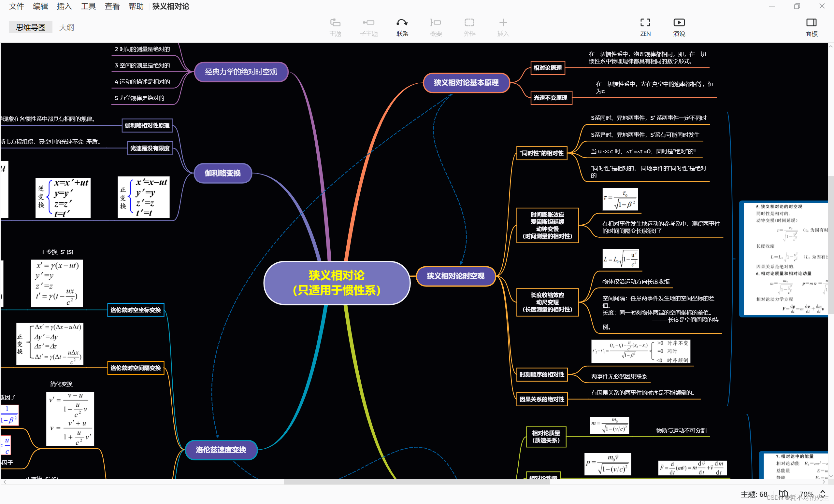
Task: Open the 查看 menu
Action: coord(112,6)
